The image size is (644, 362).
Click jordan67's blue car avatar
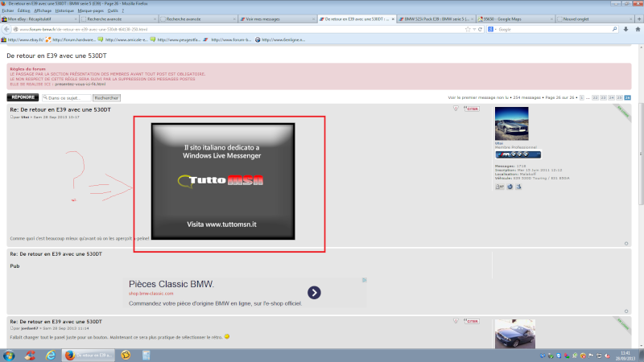(x=515, y=334)
